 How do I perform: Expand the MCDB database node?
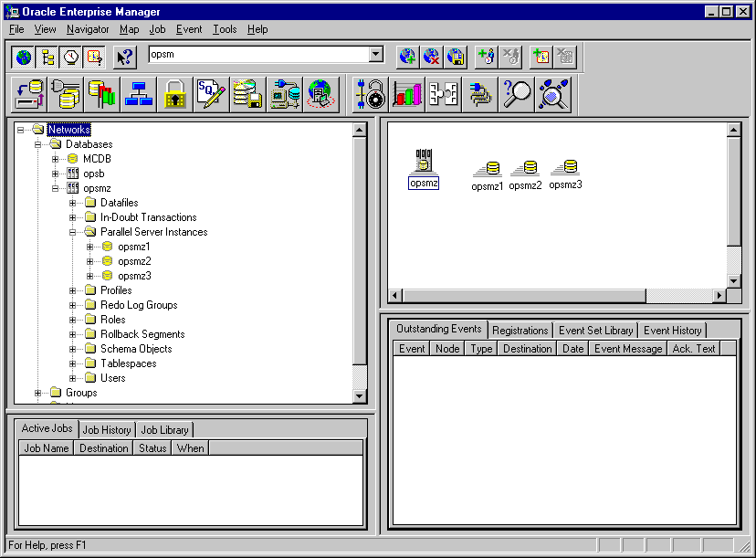(x=55, y=159)
